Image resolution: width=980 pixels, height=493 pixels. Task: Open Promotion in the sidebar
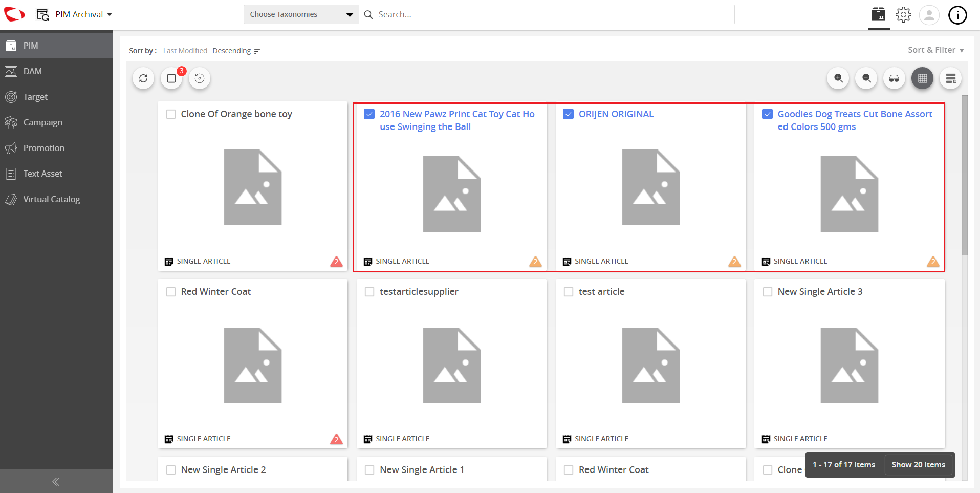[56, 148]
